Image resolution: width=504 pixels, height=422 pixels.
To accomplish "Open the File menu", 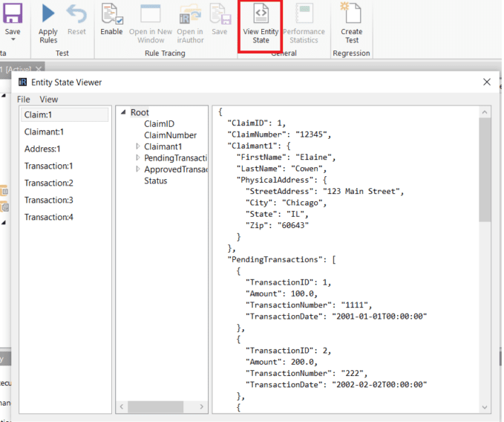I will click(24, 99).
